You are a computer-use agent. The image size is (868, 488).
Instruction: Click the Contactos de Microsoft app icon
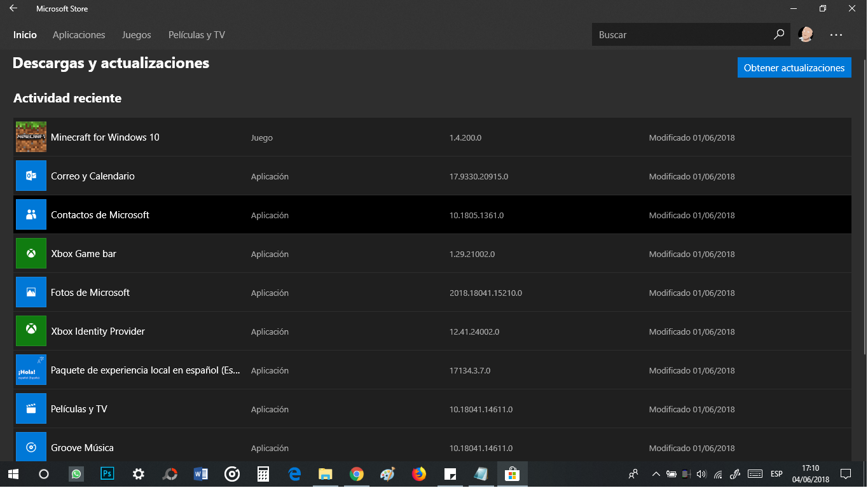[x=31, y=214]
